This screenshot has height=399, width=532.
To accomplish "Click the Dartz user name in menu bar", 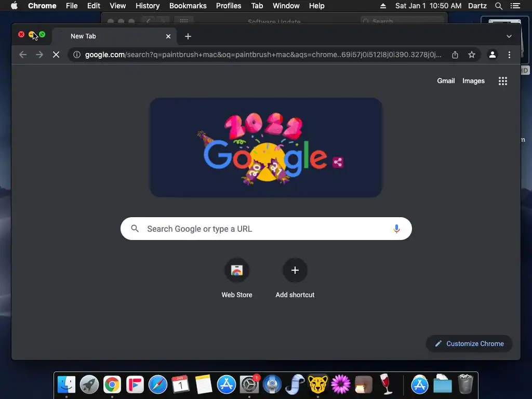I will (x=477, y=6).
